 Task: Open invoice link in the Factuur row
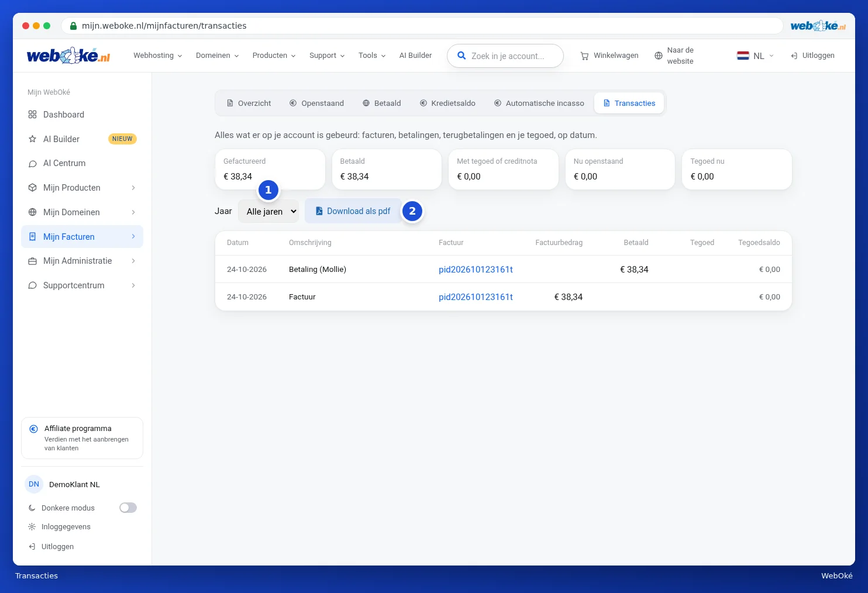[476, 297]
